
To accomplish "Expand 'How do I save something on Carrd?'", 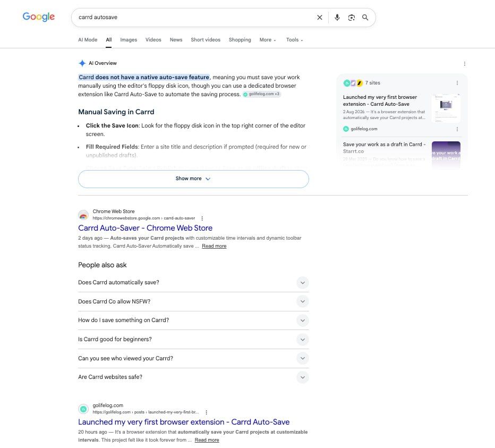I will 193,320.
